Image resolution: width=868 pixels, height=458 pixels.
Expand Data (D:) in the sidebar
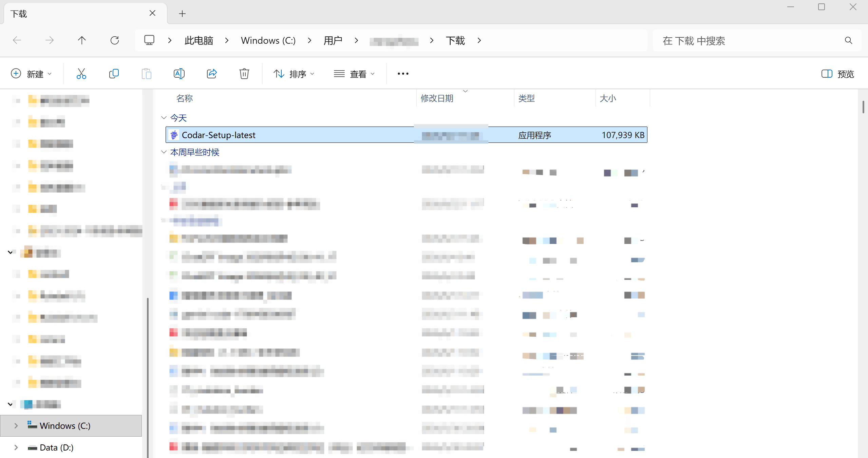tap(16, 447)
